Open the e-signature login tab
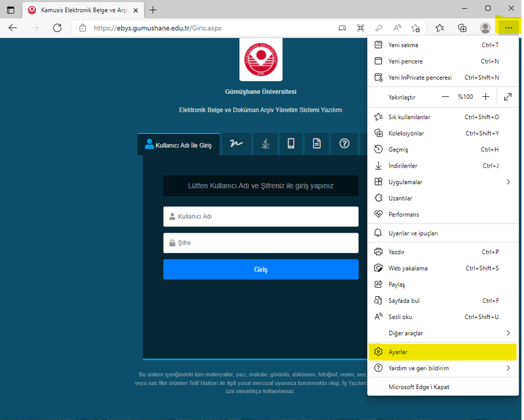This screenshot has height=420, width=524. click(x=236, y=143)
